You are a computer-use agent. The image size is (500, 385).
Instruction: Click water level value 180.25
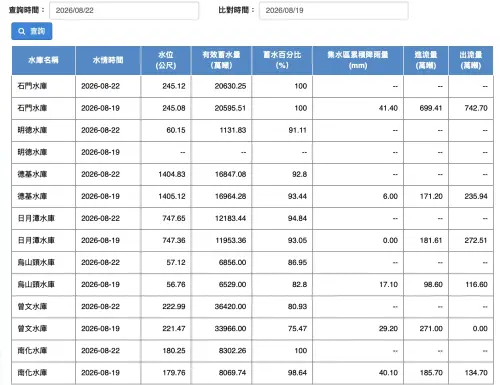click(x=174, y=350)
